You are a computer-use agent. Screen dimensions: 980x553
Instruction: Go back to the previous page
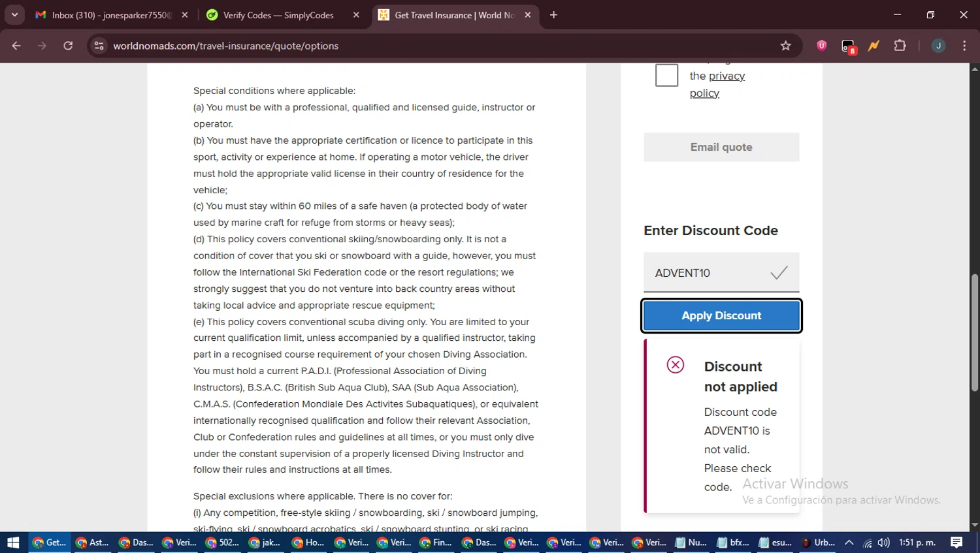pos(16,46)
